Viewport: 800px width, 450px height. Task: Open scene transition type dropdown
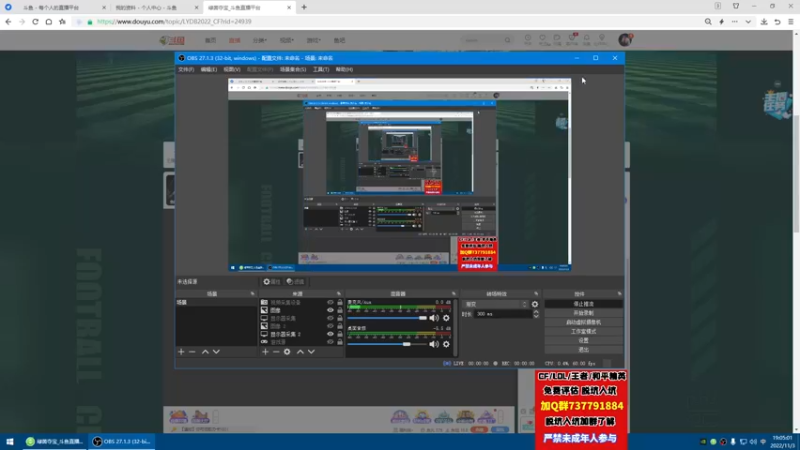(x=495, y=304)
